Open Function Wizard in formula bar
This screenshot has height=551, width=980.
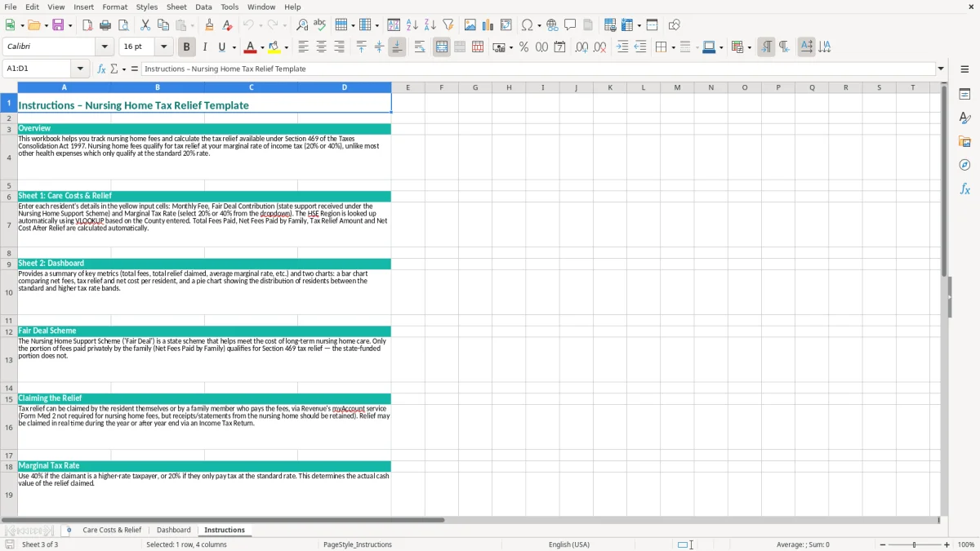pos(101,69)
